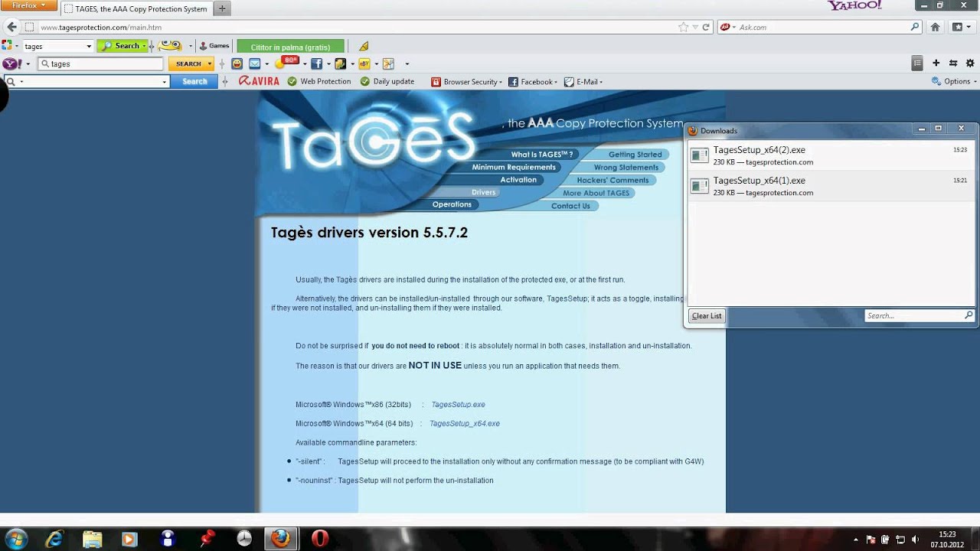Open the Hackers' Comments link
Viewport: 980px width, 551px height.
click(x=612, y=181)
